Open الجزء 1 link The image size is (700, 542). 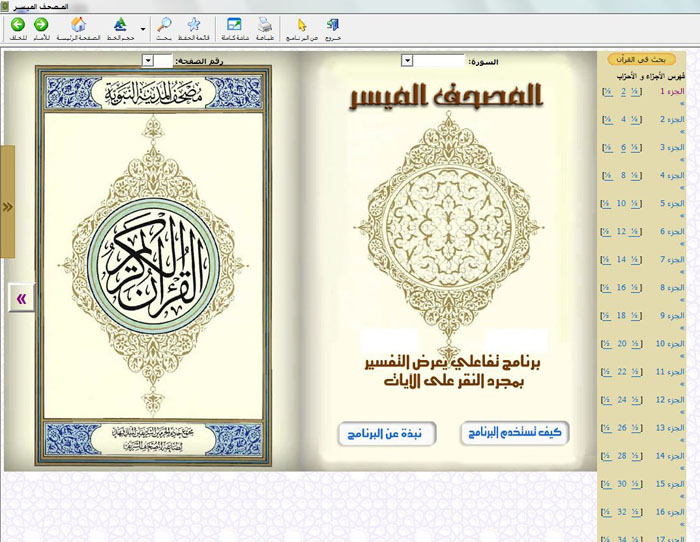(673, 92)
